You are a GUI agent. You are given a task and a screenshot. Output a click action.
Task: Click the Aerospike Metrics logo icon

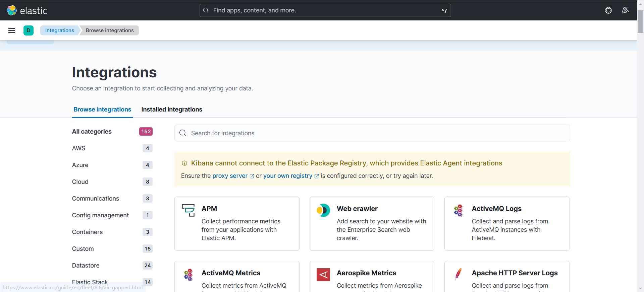tap(323, 275)
